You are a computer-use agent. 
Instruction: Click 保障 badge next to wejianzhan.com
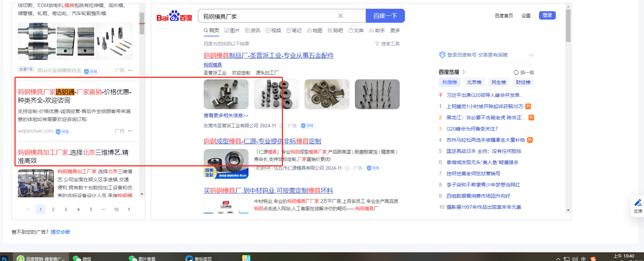pyautogui.click(x=63, y=132)
